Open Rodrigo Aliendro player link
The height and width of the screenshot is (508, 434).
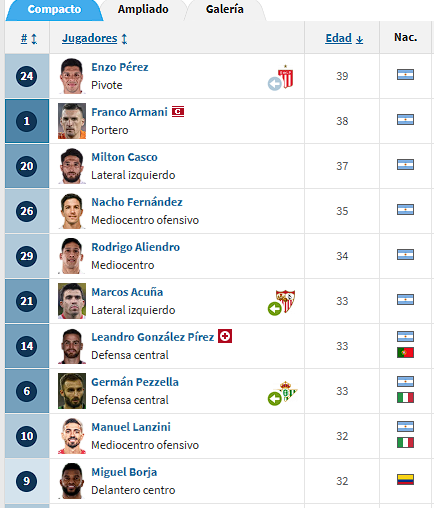[x=136, y=247]
